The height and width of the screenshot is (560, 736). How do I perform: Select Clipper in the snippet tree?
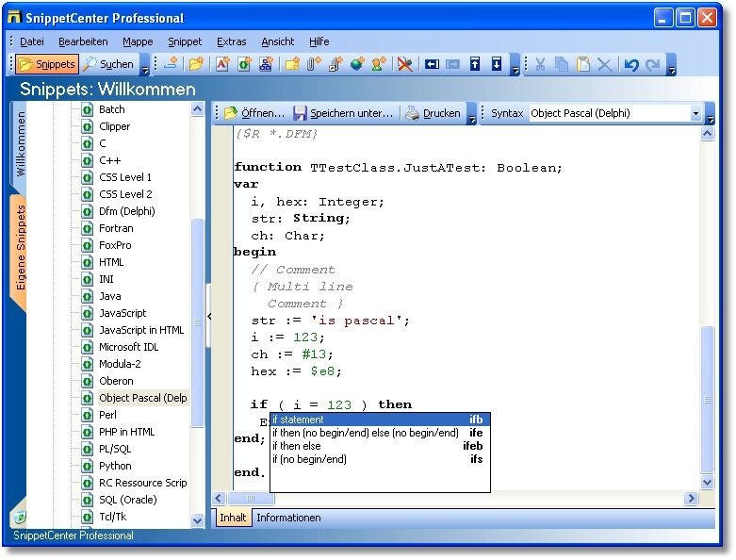(x=114, y=126)
